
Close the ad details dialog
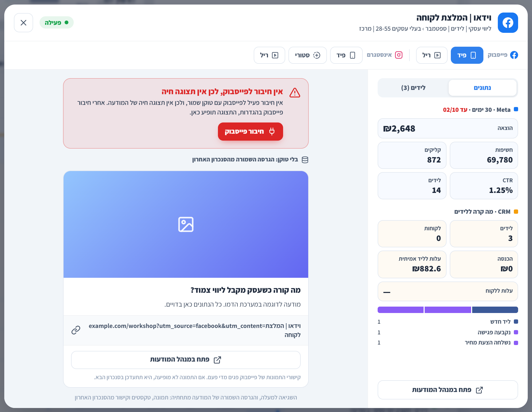point(24,23)
